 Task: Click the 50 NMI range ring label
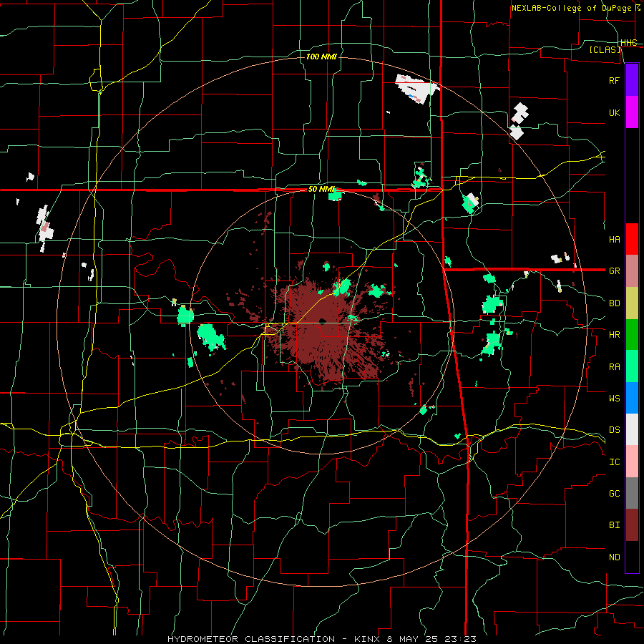click(321, 190)
